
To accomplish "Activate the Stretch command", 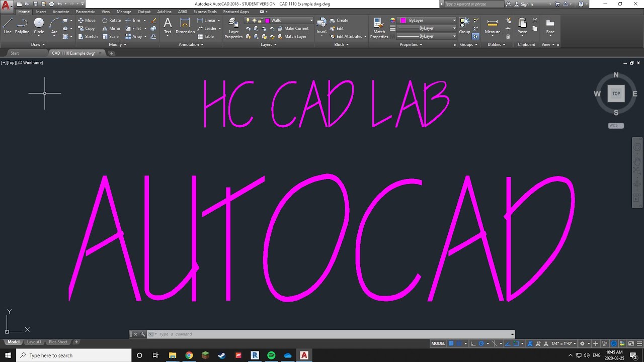I will pyautogui.click(x=88, y=37).
